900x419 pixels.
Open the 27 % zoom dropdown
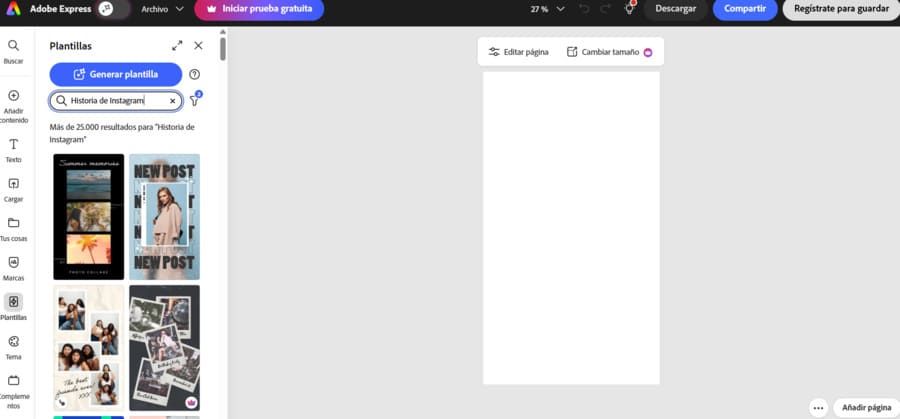click(547, 9)
